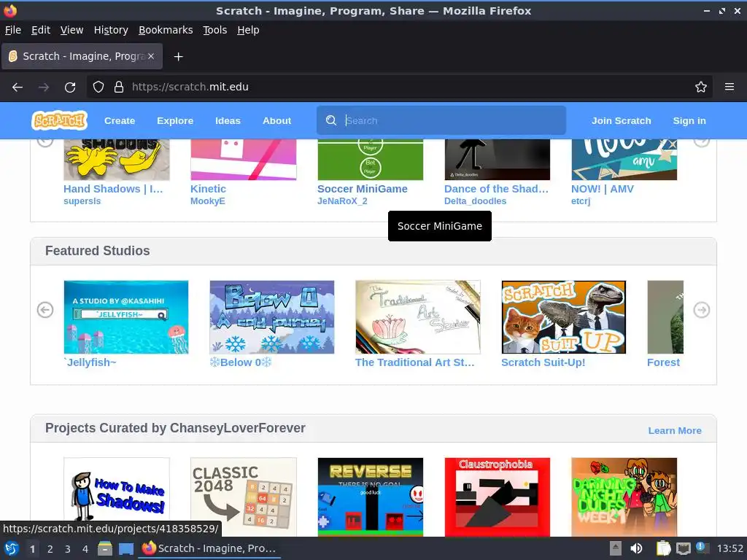Click Explore in the Scratch navigation

tap(175, 121)
